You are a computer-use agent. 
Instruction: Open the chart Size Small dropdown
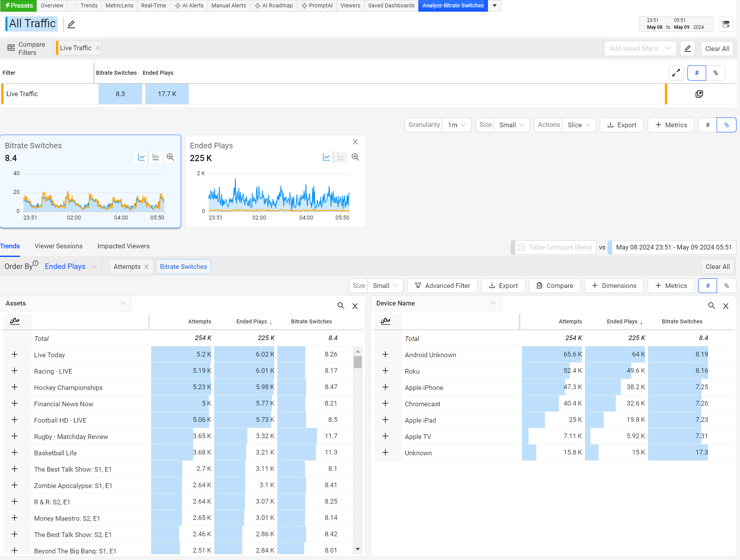(x=511, y=125)
